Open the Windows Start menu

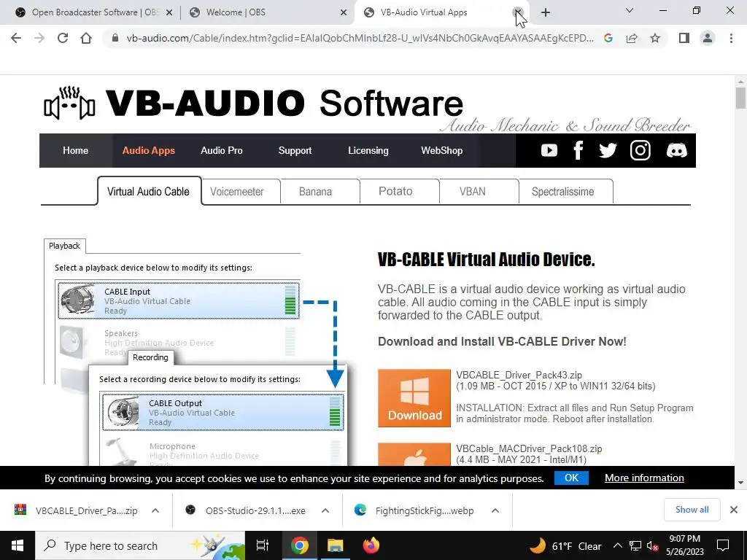[18, 545]
